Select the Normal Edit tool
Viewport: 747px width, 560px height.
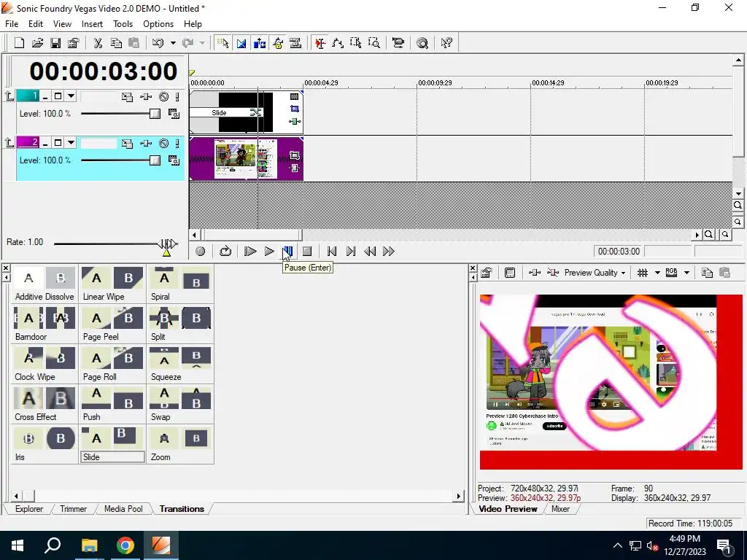320,43
